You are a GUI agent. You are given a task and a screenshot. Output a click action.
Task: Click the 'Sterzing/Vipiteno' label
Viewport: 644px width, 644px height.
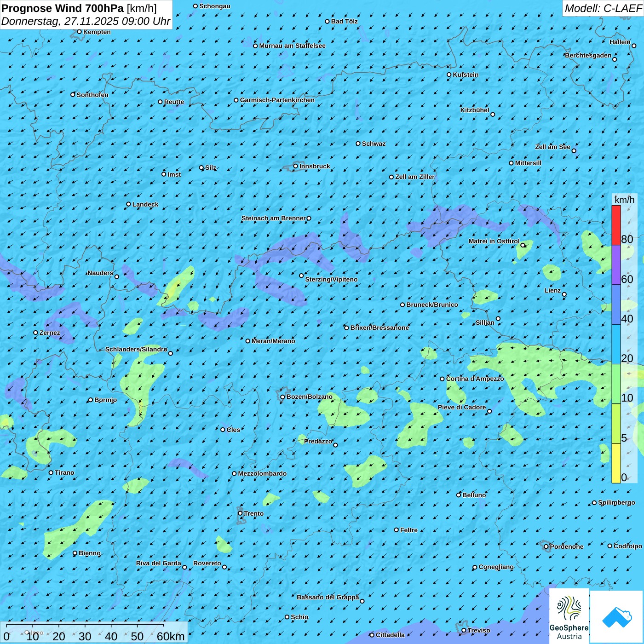[331, 280]
